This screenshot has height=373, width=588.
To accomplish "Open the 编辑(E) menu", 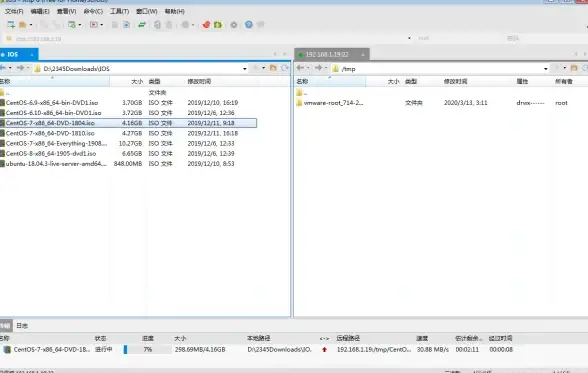I will 40,12.
